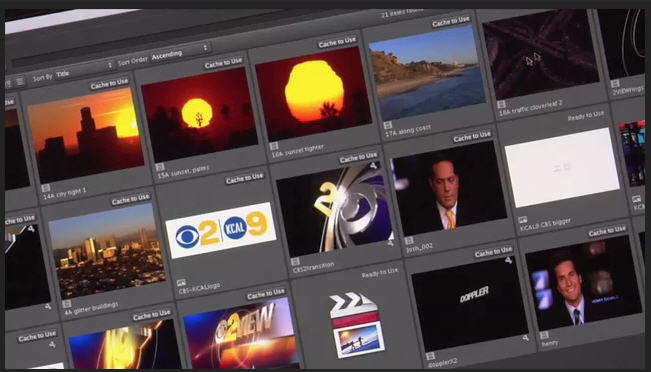651x372 pixels.
Task: Click Cache to Use for CBS2transition
Action: (358, 157)
